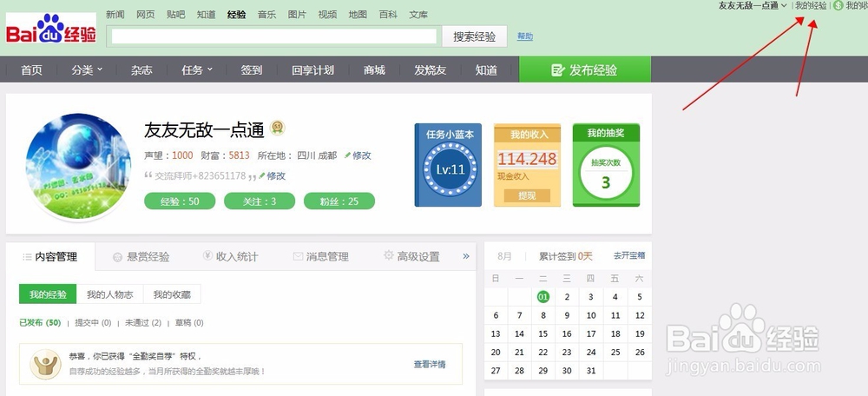Image resolution: width=868 pixels, height=396 pixels.
Task: Click the 114.248 income amount
Action: point(527,160)
